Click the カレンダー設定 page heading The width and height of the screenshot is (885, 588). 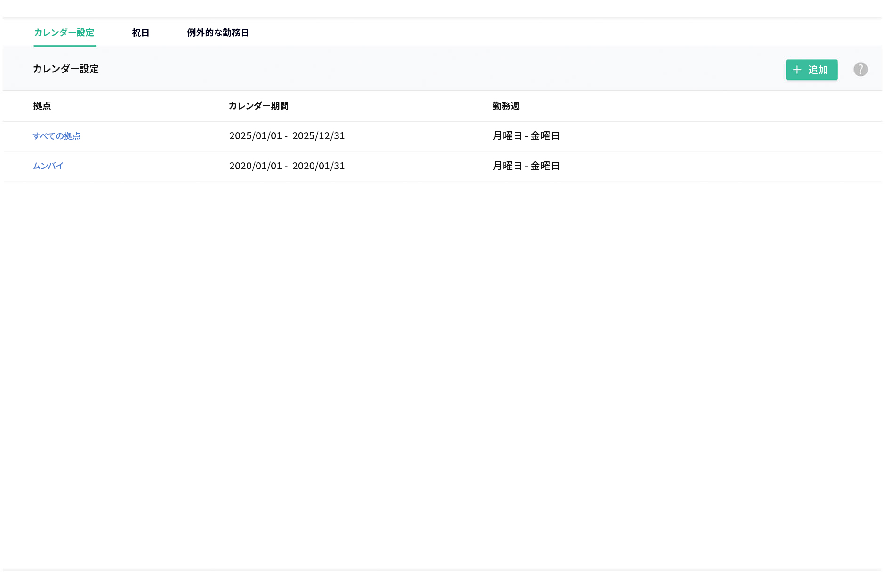tap(66, 69)
